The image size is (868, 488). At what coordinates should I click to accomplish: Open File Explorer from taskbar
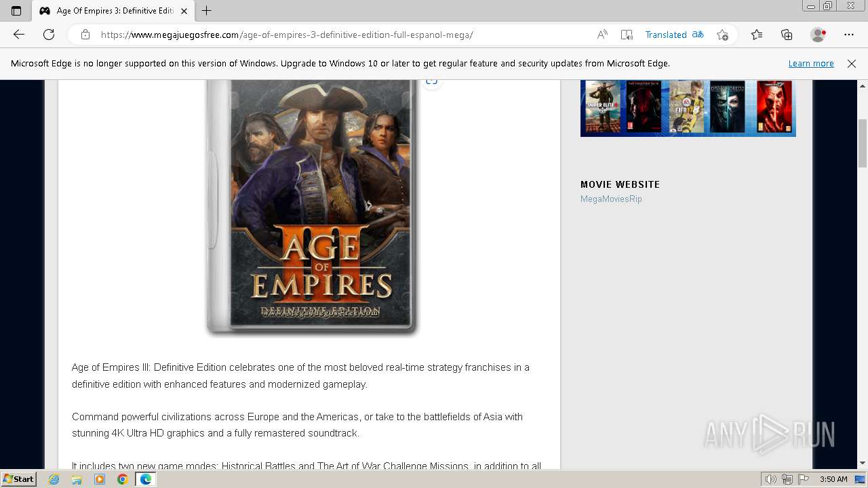(77, 479)
